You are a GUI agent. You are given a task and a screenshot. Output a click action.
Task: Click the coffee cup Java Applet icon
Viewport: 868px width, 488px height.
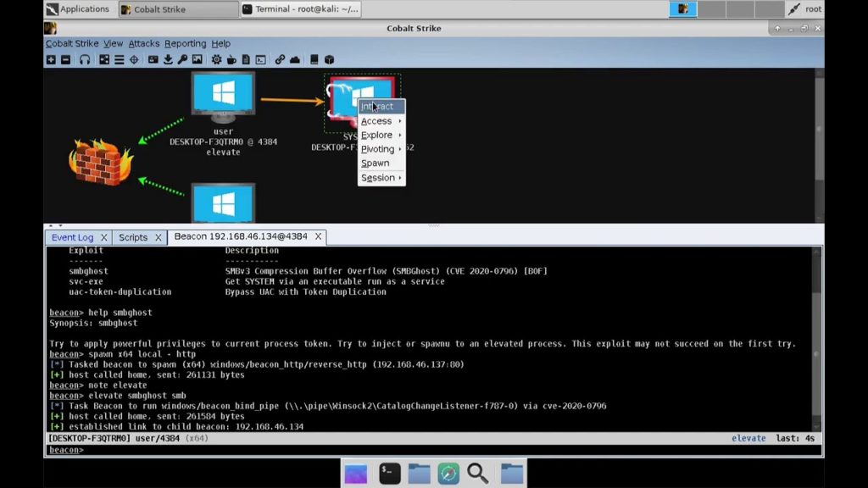[231, 60]
